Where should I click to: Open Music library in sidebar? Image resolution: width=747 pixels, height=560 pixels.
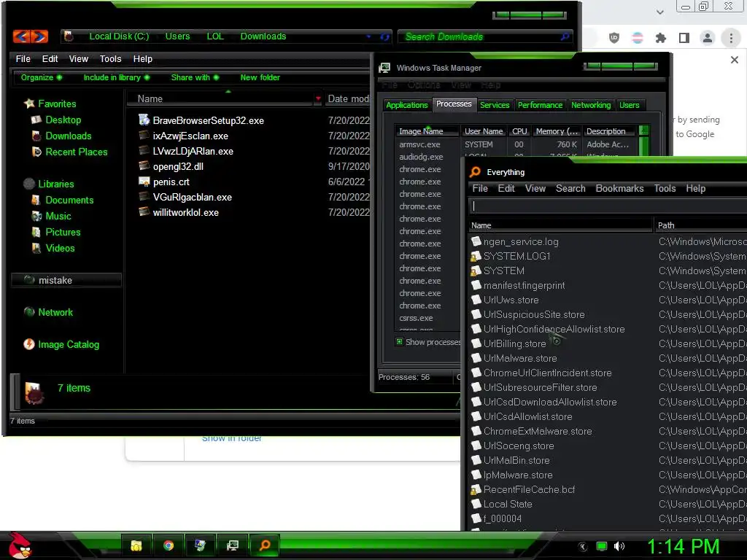[x=58, y=216]
